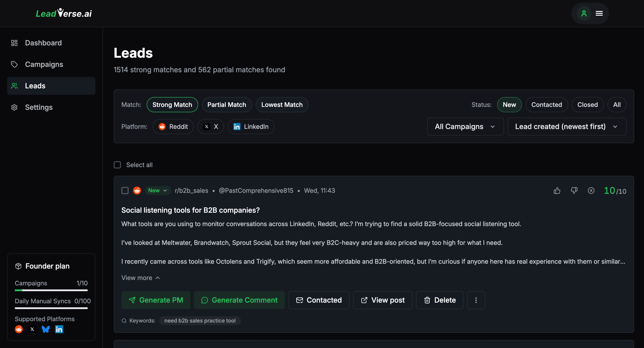Toggle the Reddit platform filter

pos(173,127)
